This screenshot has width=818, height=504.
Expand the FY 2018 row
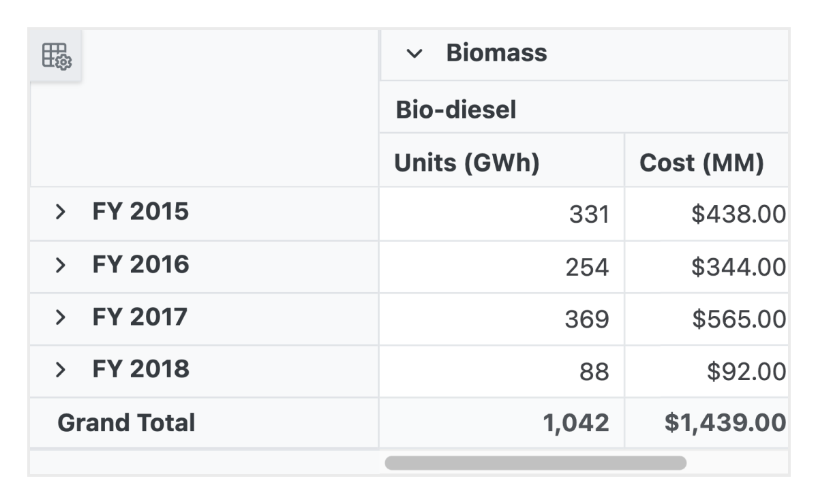(x=61, y=370)
